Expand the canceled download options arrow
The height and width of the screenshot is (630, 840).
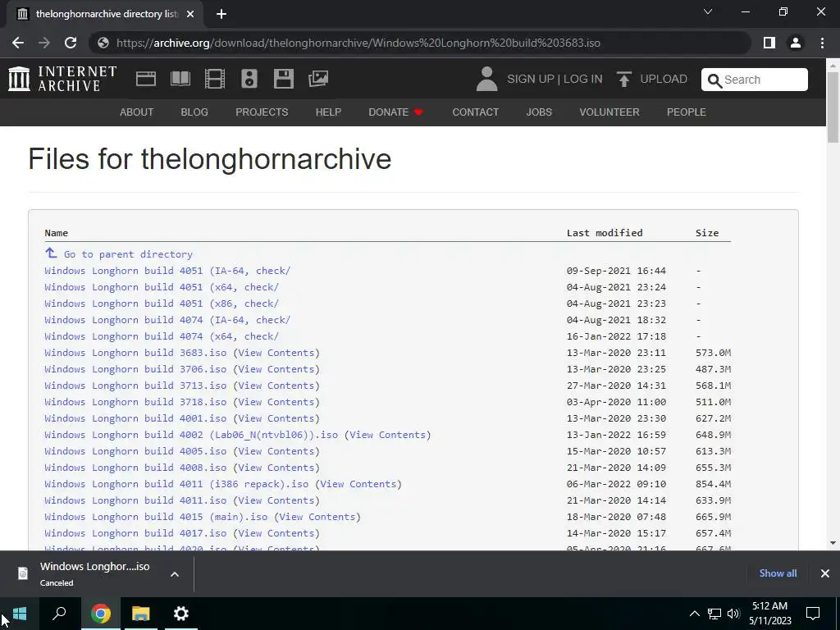(x=175, y=574)
